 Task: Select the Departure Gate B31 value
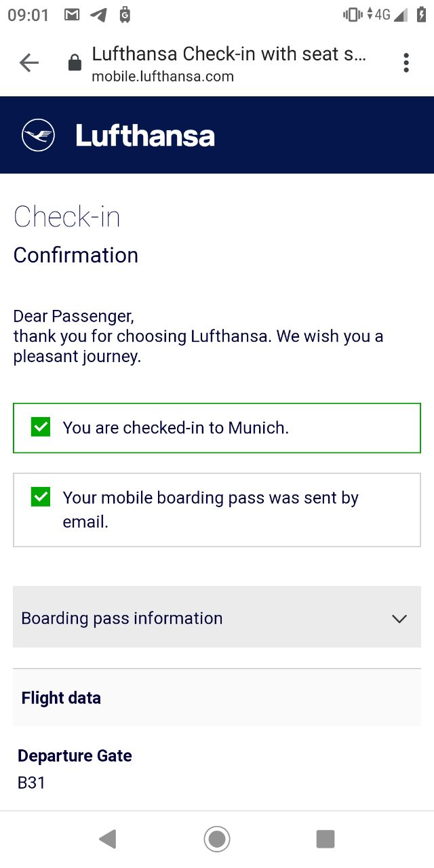point(31,783)
